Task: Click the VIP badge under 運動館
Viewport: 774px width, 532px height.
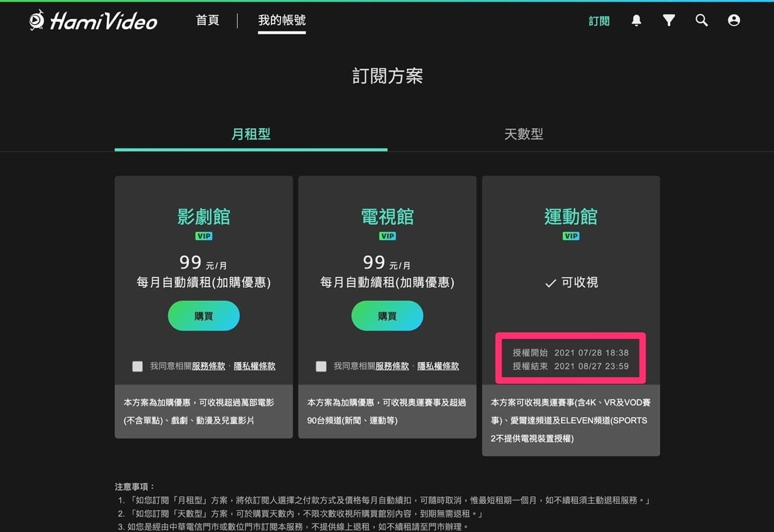Action: [x=571, y=236]
